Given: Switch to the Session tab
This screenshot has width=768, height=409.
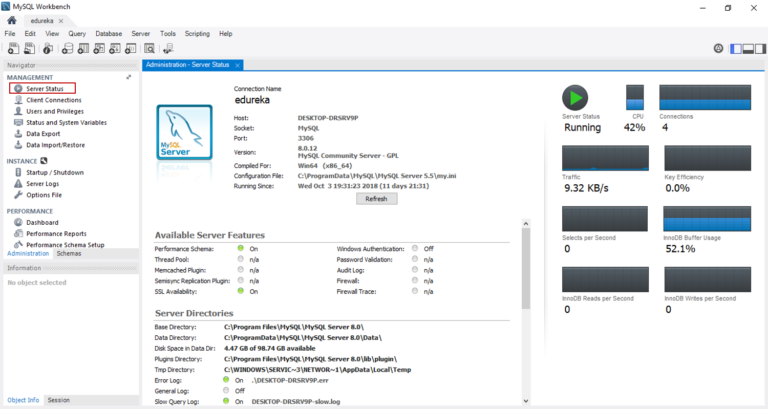Looking at the screenshot, I should [58, 400].
